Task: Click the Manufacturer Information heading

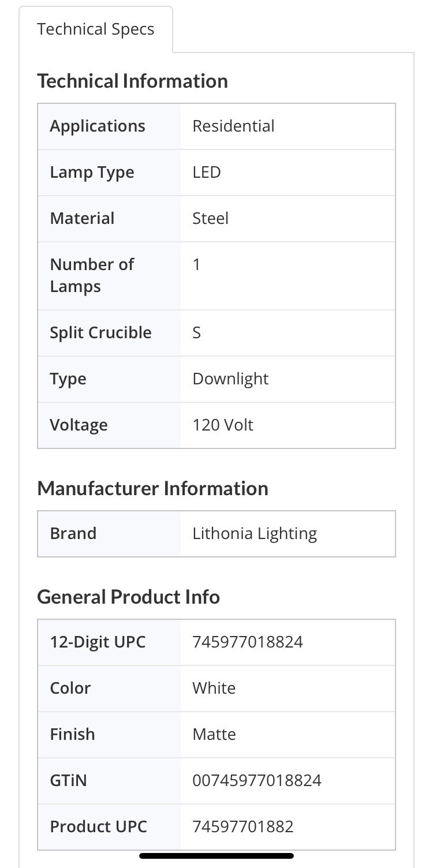Action: 152,488
